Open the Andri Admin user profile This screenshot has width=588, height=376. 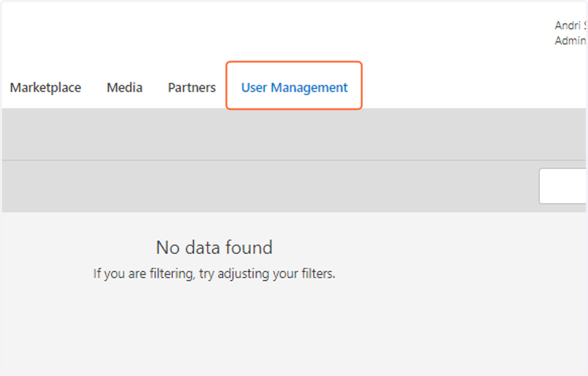tap(571, 33)
